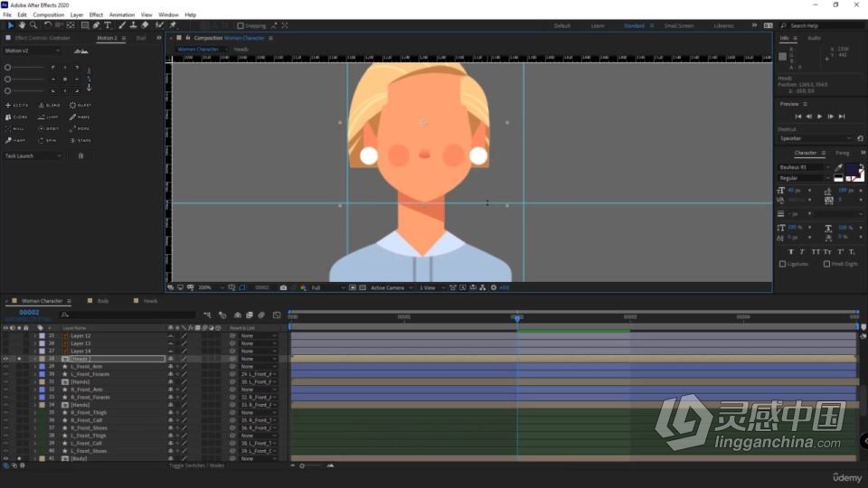868x488 pixels.
Task: Open the Composition menu
Action: click(x=48, y=15)
